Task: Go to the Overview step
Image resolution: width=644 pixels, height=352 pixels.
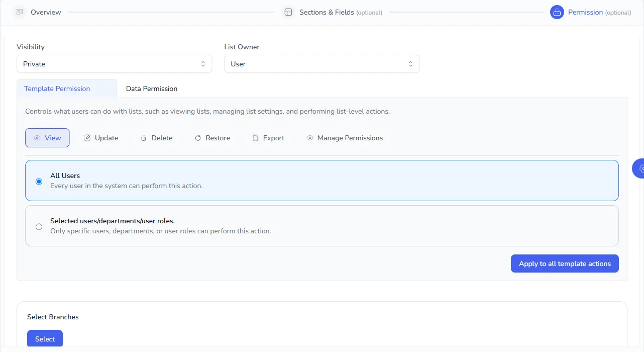Action: 46,12
